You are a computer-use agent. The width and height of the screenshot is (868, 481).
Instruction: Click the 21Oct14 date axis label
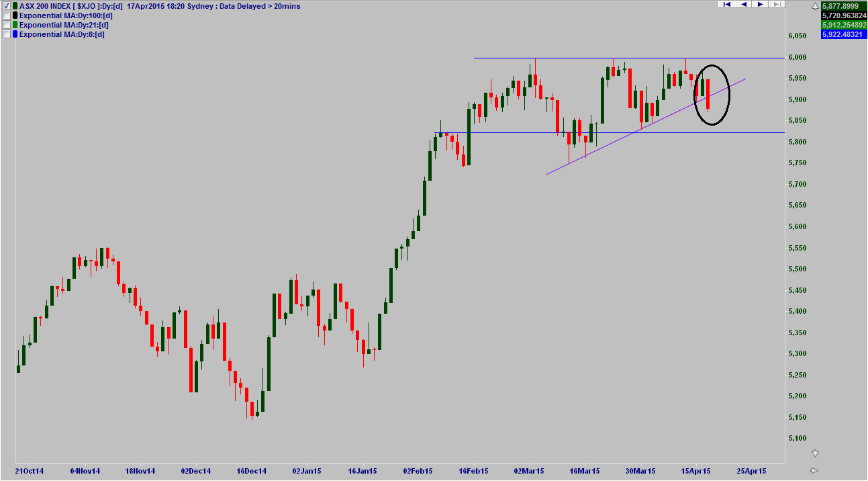29,471
